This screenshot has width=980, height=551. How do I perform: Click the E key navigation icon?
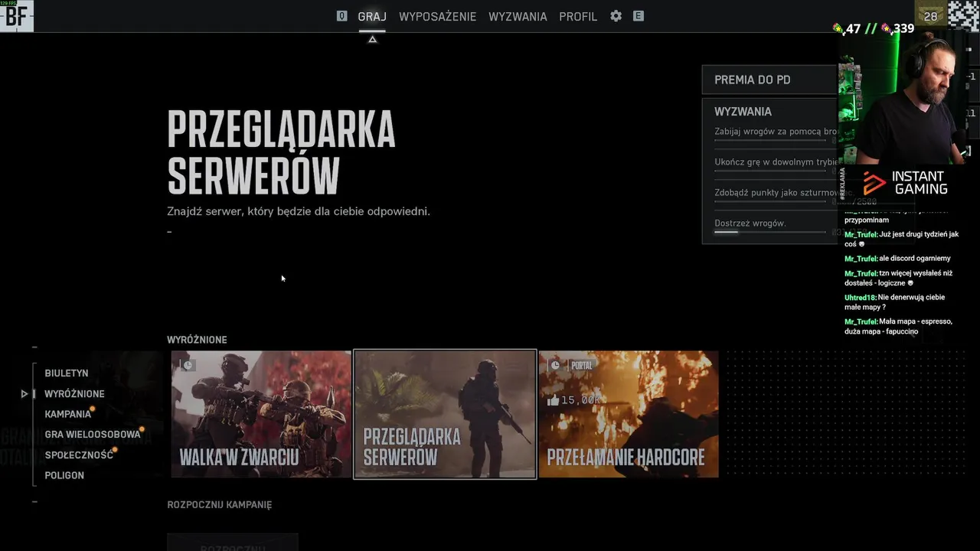[x=638, y=16]
